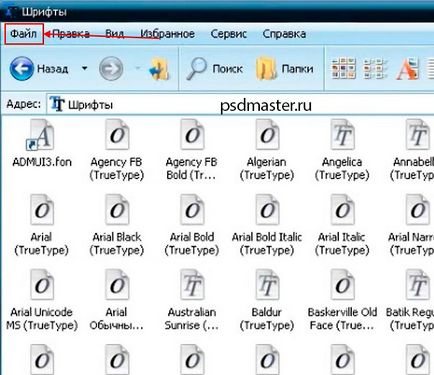Select Arial Bold Italic font icon
The height and width of the screenshot is (375, 434).
click(267, 210)
